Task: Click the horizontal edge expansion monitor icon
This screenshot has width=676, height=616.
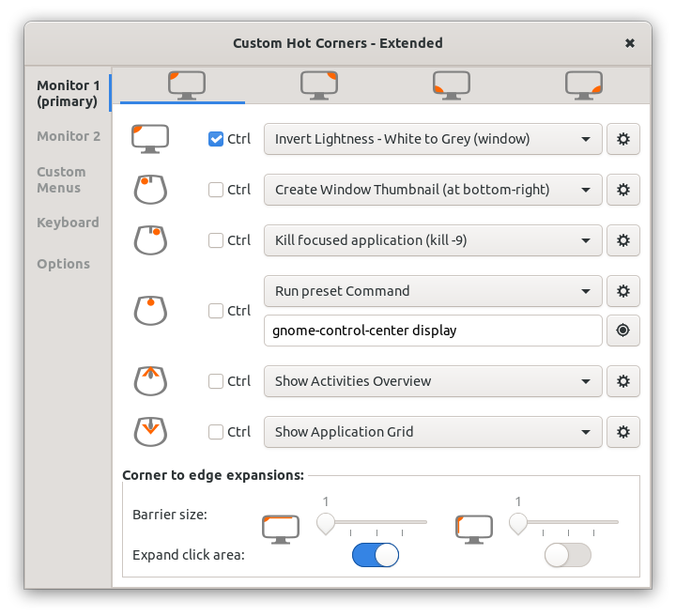Action: point(281,529)
